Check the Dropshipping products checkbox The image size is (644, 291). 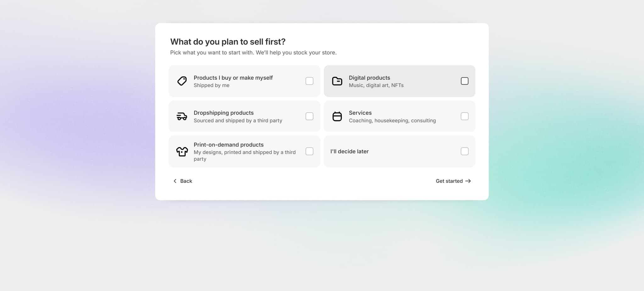click(x=309, y=116)
